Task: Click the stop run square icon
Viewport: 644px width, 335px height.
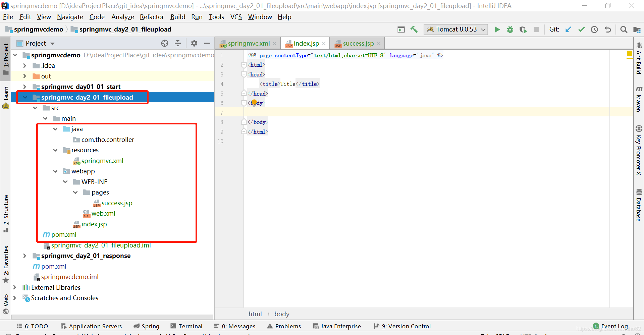Action: point(536,30)
